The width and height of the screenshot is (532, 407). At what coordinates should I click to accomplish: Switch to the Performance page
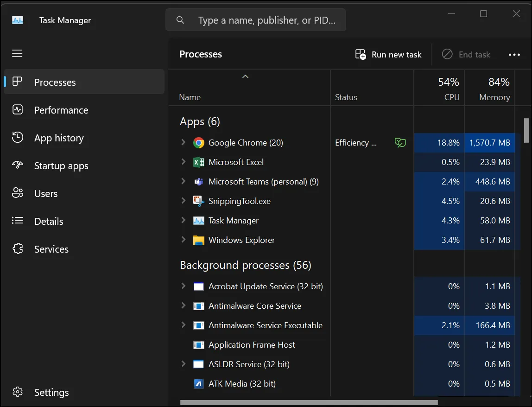click(84, 110)
